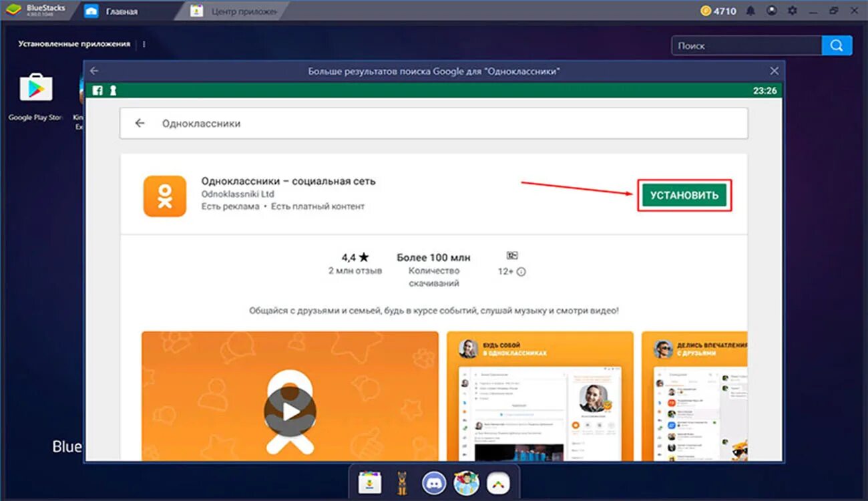Close the Google search results dialog
The image size is (868, 501).
click(x=774, y=71)
